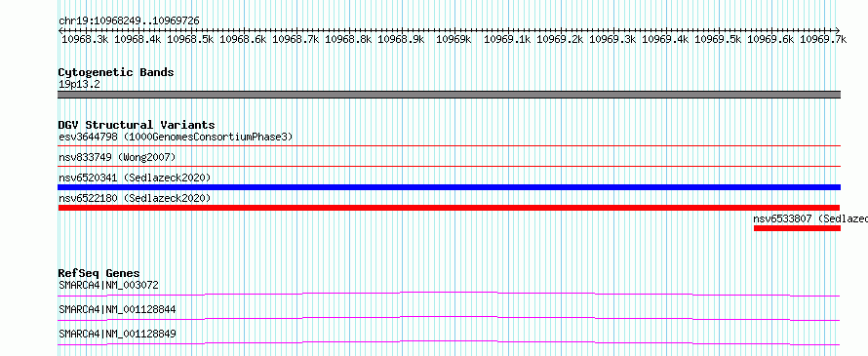This screenshot has width=868, height=356.
Task: Click the RefSeq Genes track title
Action: tap(99, 273)
